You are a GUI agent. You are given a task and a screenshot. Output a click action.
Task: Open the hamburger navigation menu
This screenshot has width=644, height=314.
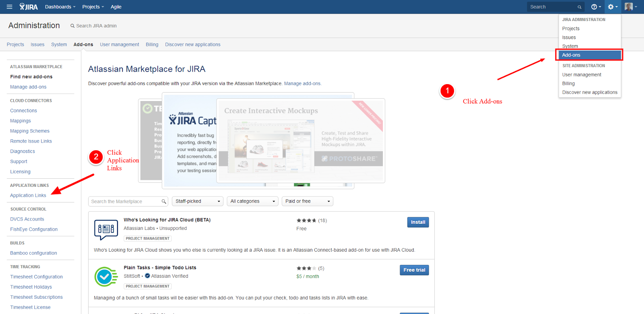(10, 7)
